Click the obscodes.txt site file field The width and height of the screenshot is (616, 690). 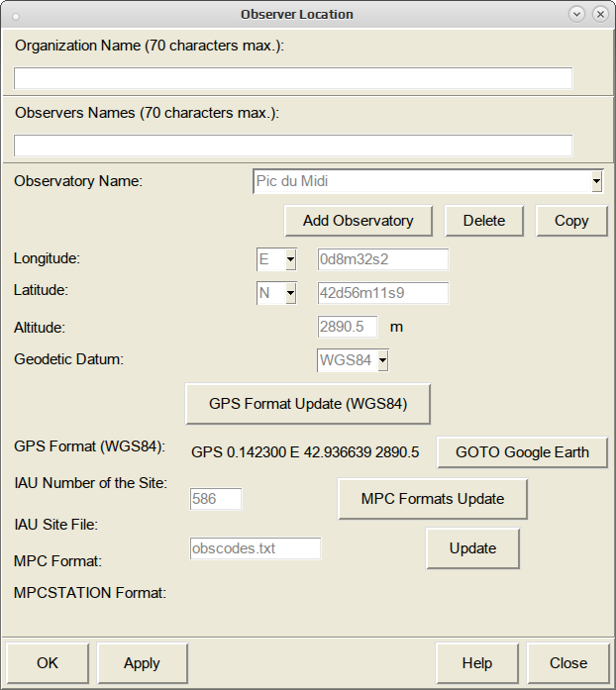click(255, 548)
